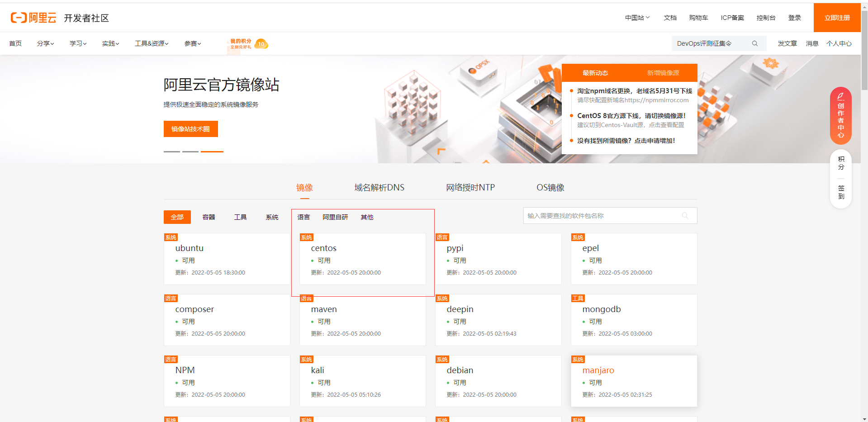Open the maven mirror card
Image resolution: width=868 pixels, height=422 pixels.
(363, 320)
